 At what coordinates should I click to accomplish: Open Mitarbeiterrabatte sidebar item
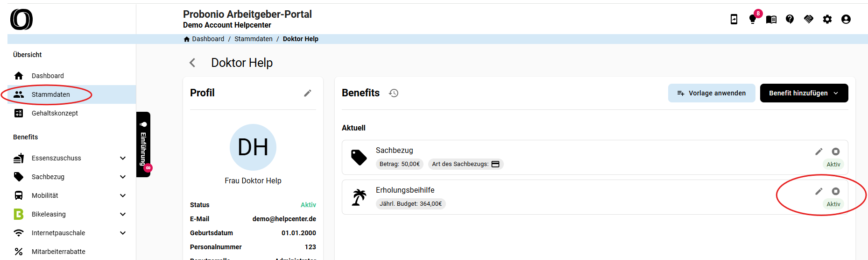(x=72, y=252)
